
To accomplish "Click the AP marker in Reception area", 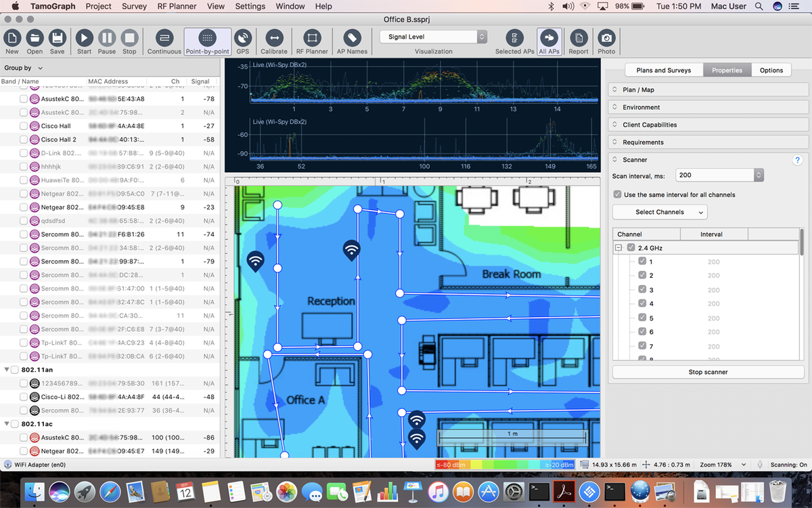I will click(351, 251).
